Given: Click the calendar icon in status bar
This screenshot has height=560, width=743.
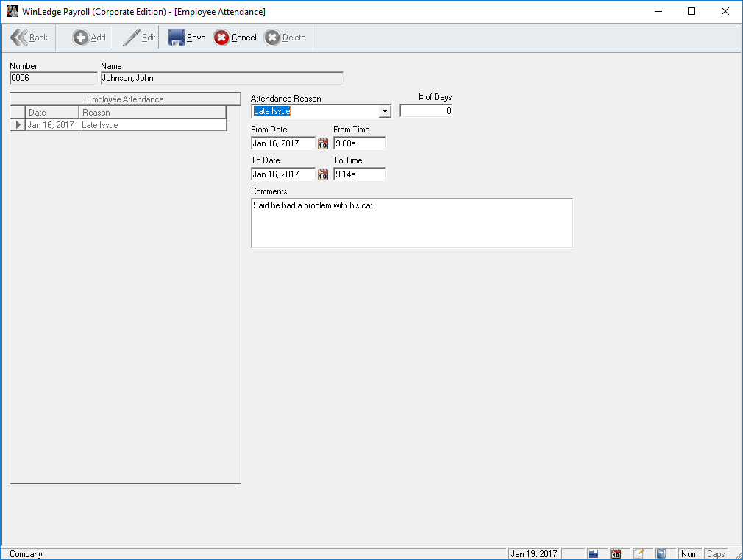Looking at the screenshot, I should click(616, 553).
